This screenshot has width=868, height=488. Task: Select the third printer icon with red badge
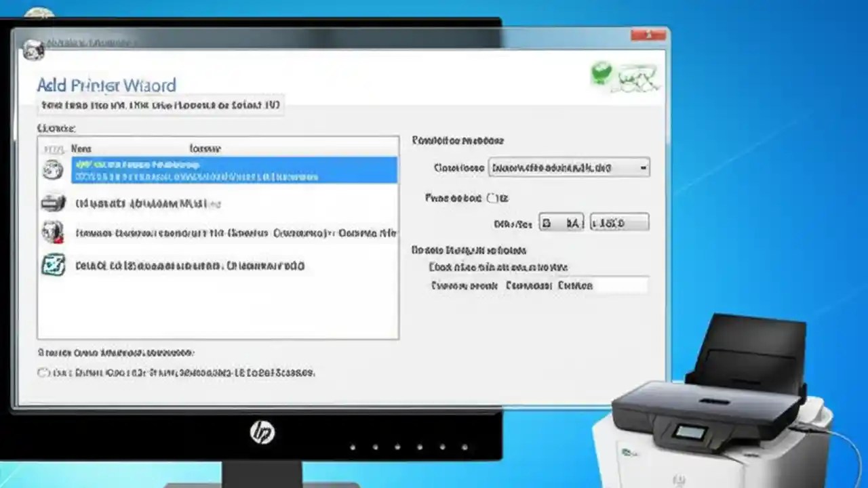(53, 232)
